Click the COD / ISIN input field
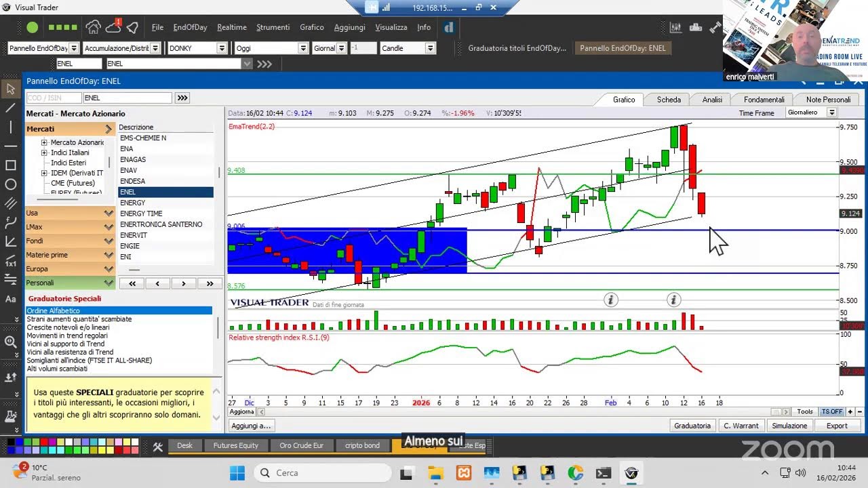The height and width of the screenshot is (488, 868). [53, 98]
